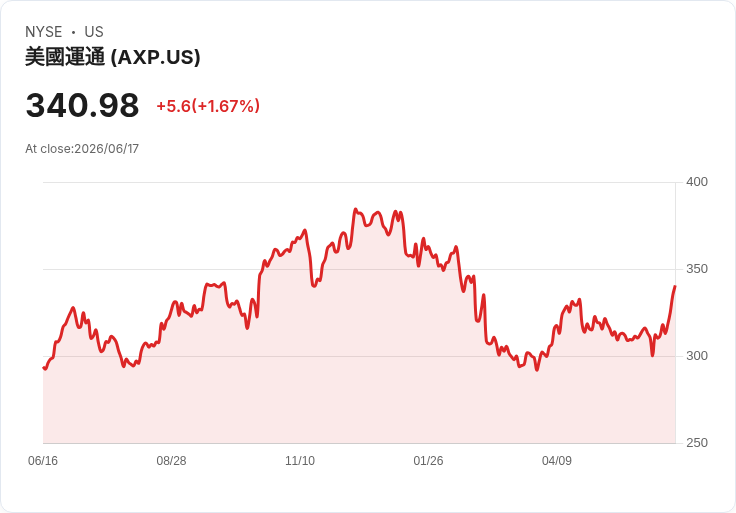The width and height of the screenshot is (736, 513).
Task: Click the chart line's leftmost start point
Action: (x=44, y=368)
